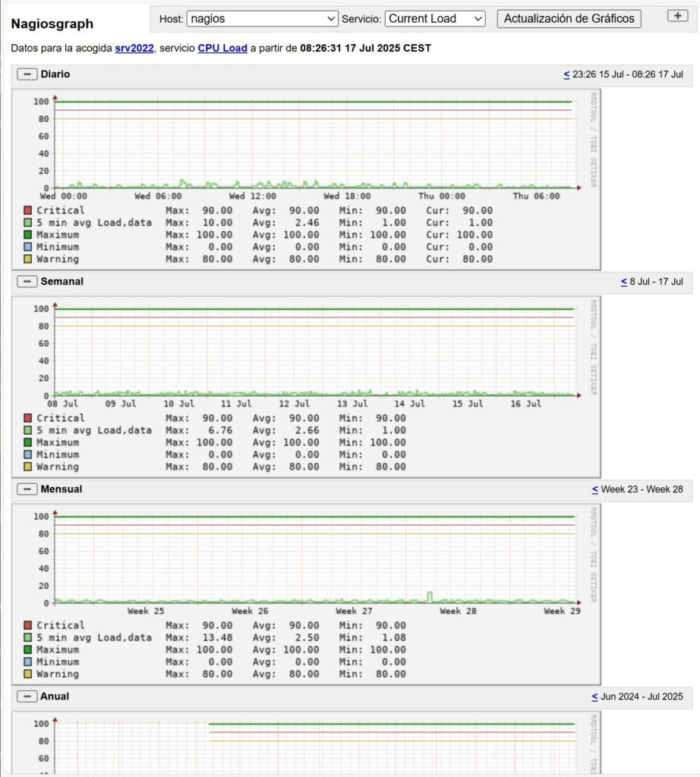Expand the options with the plus button
Screen dimensions: 700x777
[678, 16]
